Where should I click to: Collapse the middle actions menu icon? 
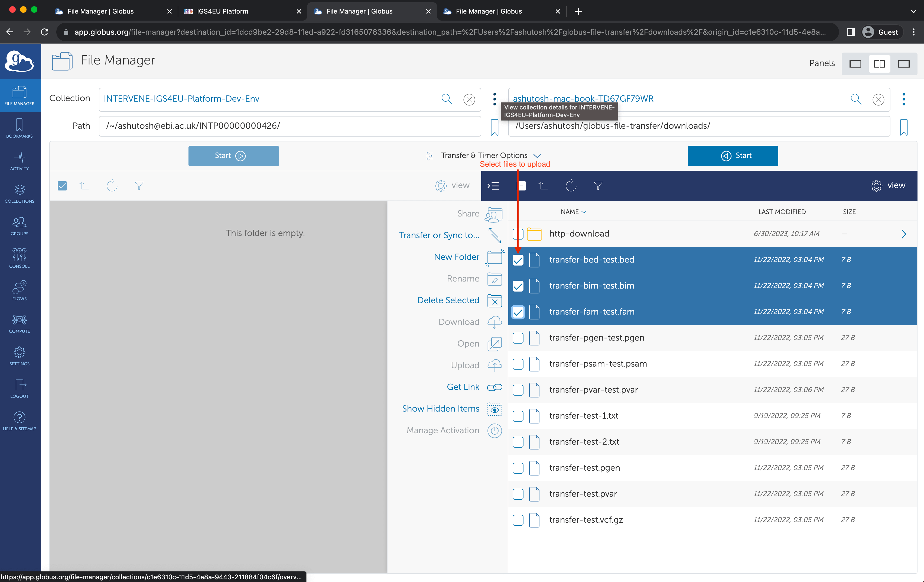(x=493, y=186)
